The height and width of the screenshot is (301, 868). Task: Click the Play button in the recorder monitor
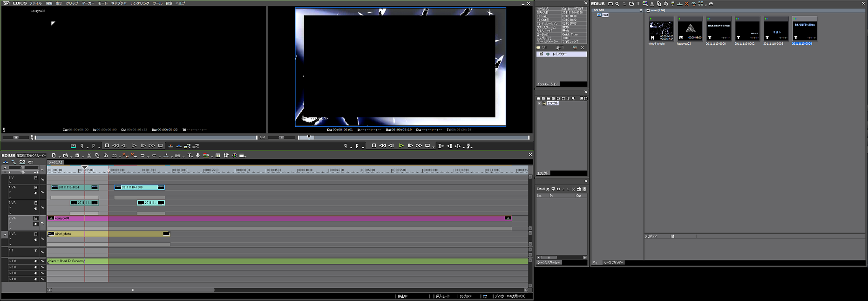(x=401, y=146)
